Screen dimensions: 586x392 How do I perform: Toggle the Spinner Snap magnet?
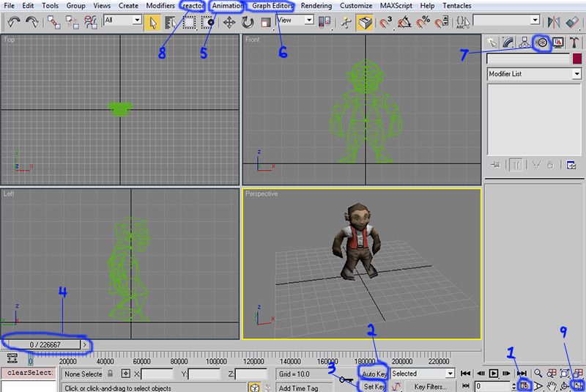[x=442, y=23]
